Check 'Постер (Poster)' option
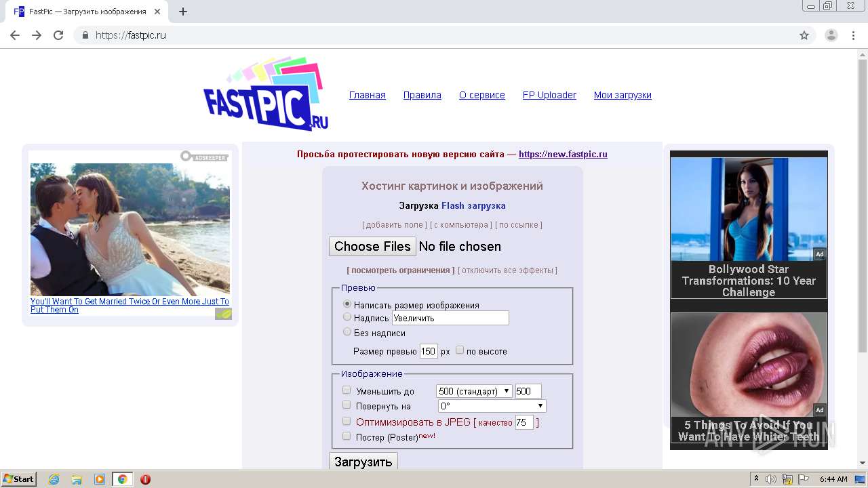The image size is (868, 488). [x=347, y=436]
